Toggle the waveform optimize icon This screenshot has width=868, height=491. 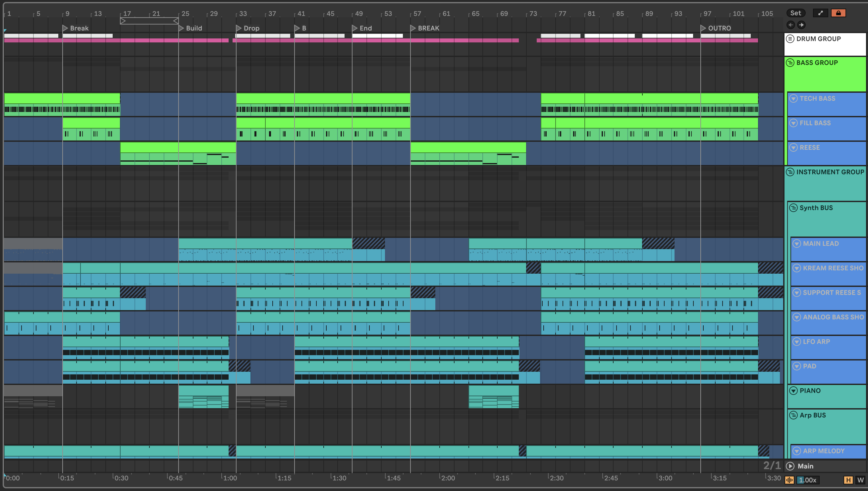[789, 480]
